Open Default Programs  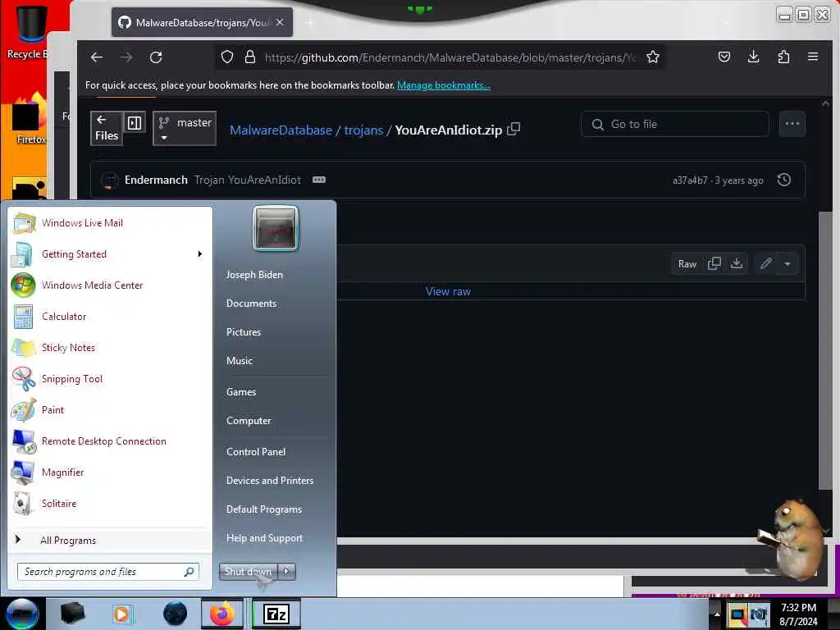click(264, 509)
